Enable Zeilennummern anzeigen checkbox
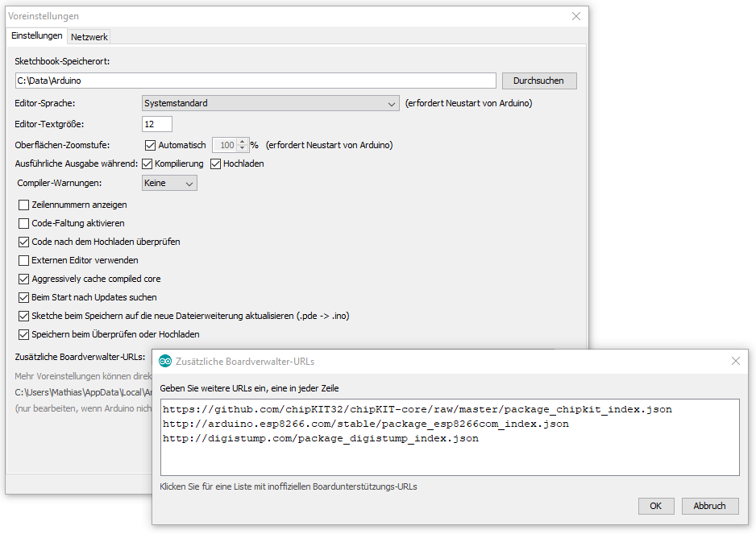 point(23,205)
